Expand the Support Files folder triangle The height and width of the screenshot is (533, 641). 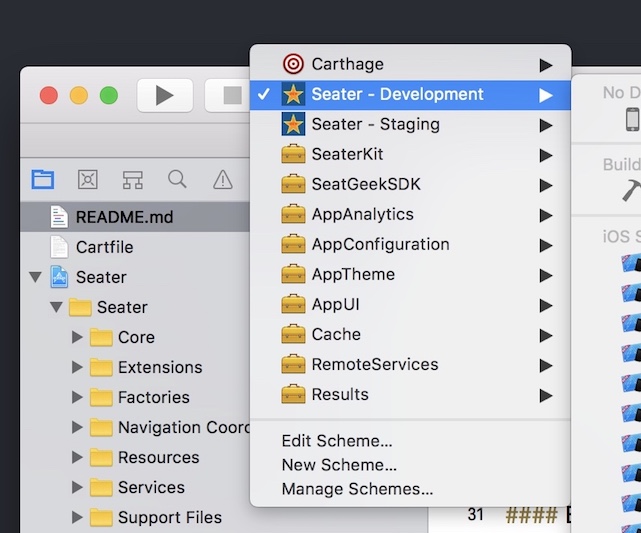pos(77,517)
